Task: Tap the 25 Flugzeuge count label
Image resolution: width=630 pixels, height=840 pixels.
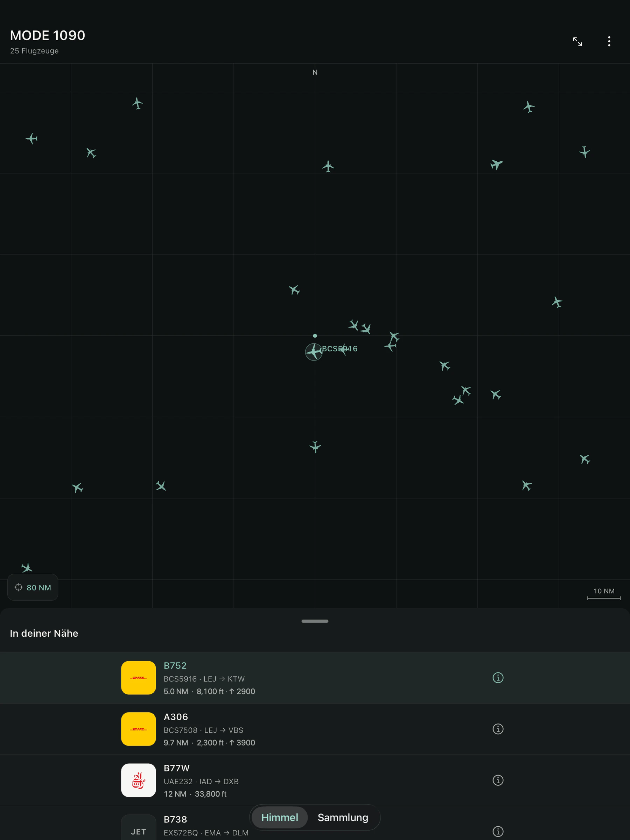Action: pyautogui.click(x=34, y=51)
